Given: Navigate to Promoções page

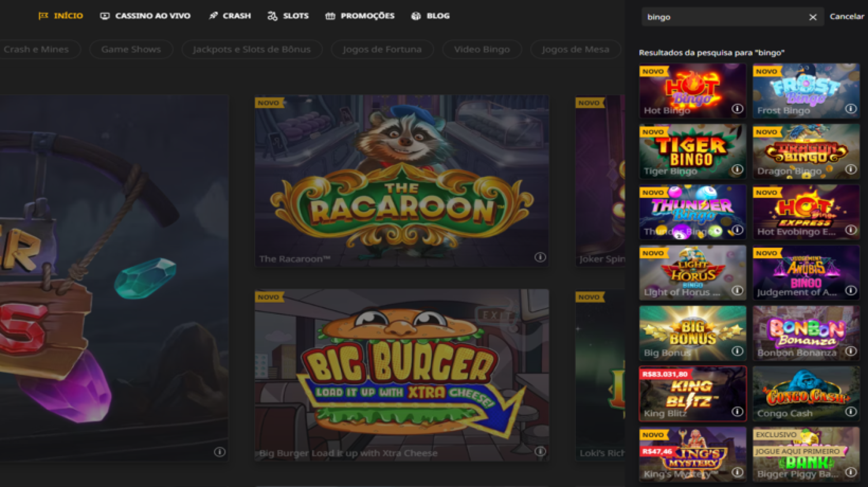Looking at the screenshot, I should tap(360, 16).
